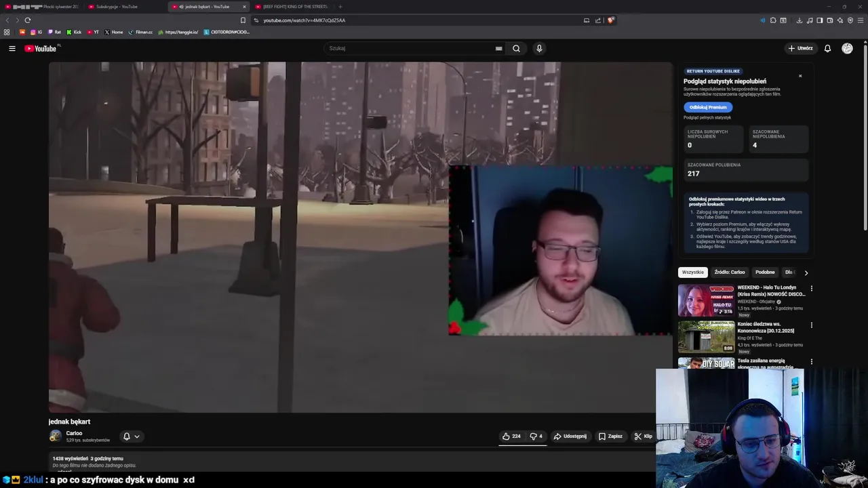Screen dimensions: 868x488
Task: Open YouTube notifications bell
Action: [827, 48]
